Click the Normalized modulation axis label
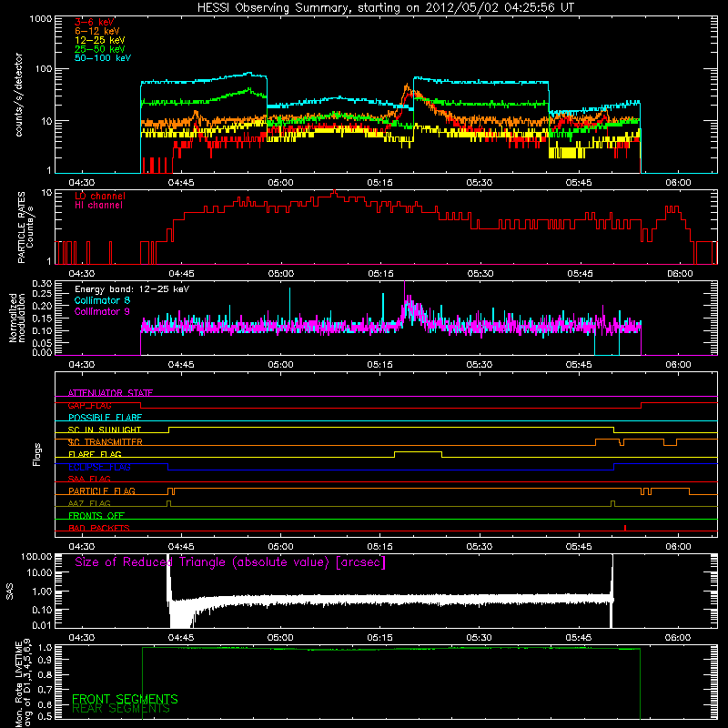The width and height of the screenshot is (728, 728). click(x=17, y=318)
